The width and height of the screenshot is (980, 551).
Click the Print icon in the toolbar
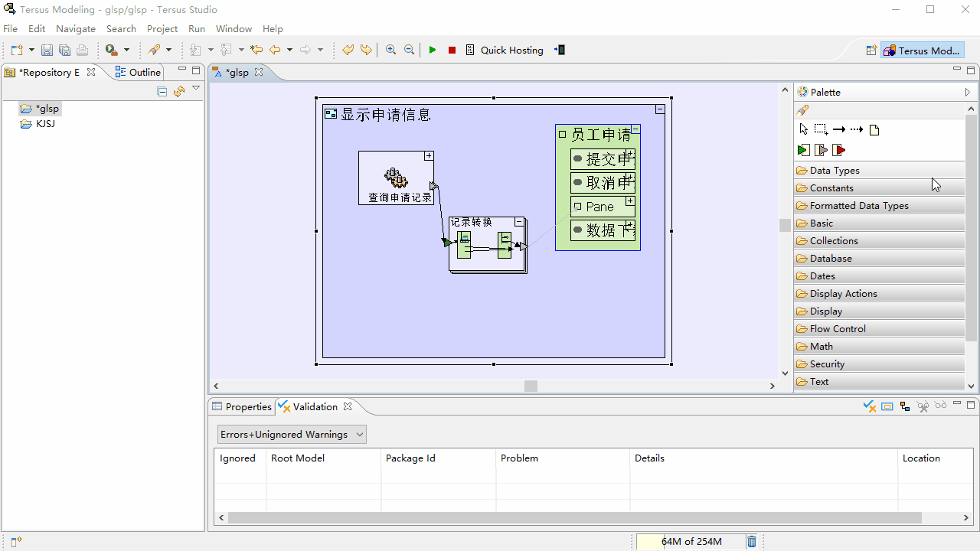[82, 51]
